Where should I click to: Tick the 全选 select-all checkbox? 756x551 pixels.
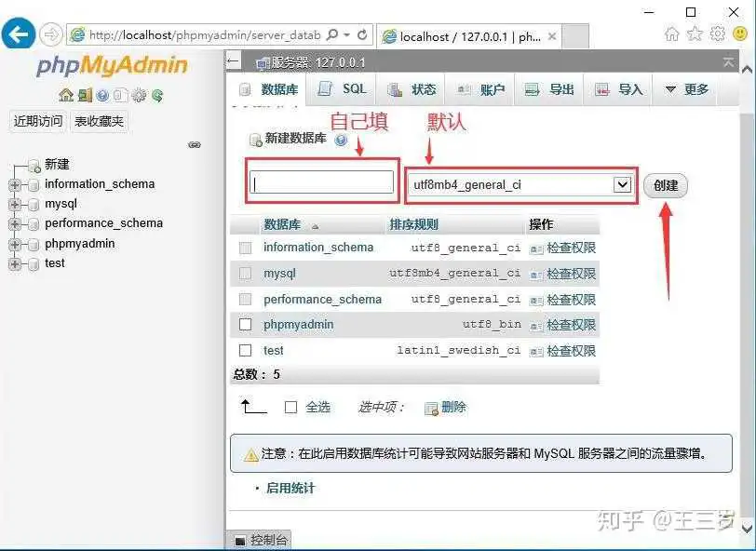[x=290, y=408]
